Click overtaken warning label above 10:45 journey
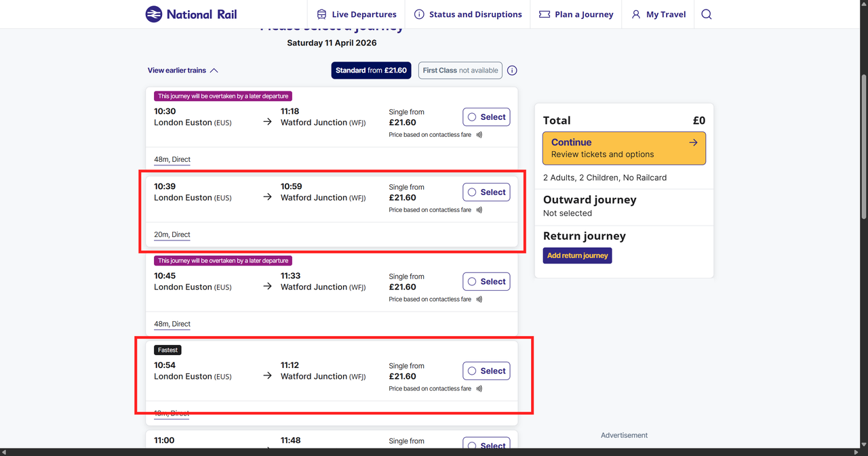868x456 pixels. click(x=223, y=261)
